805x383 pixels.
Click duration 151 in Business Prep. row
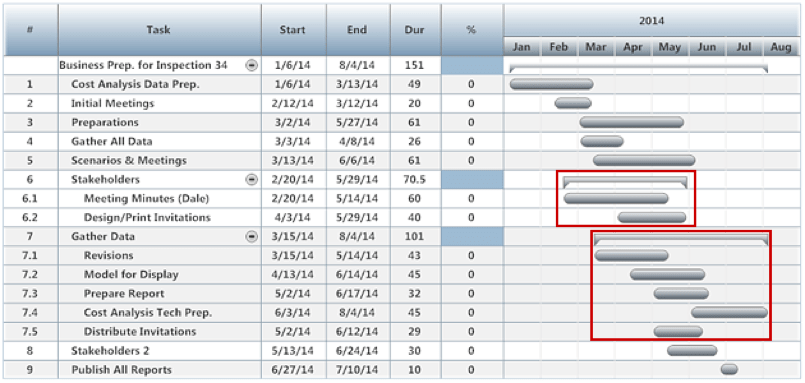[414, 65]
